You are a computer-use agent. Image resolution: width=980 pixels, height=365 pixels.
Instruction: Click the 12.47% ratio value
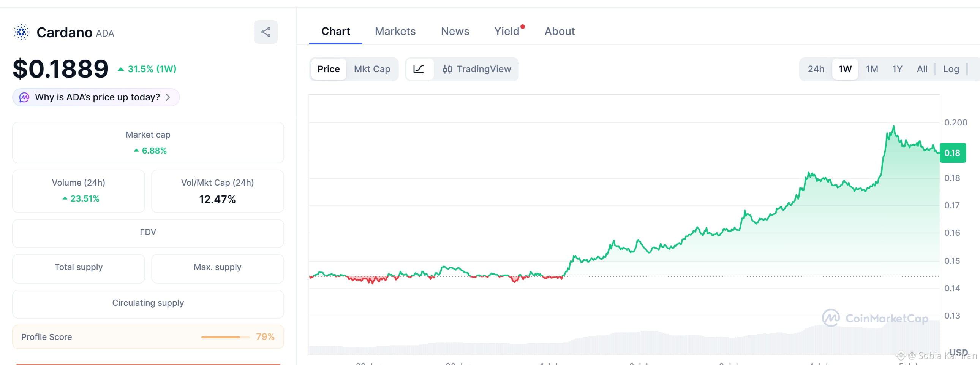pos(218,200)
